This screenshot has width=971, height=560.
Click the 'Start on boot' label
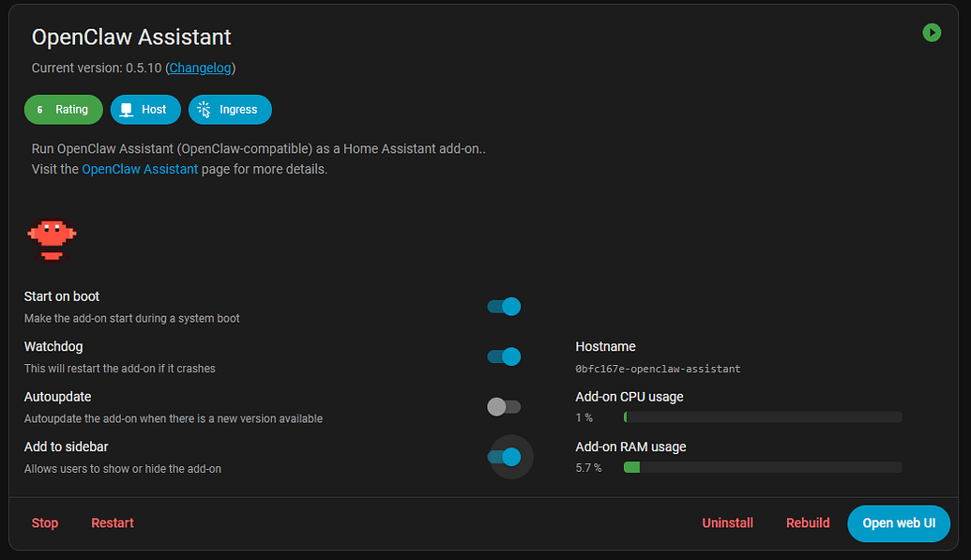(x=61, y=296)
